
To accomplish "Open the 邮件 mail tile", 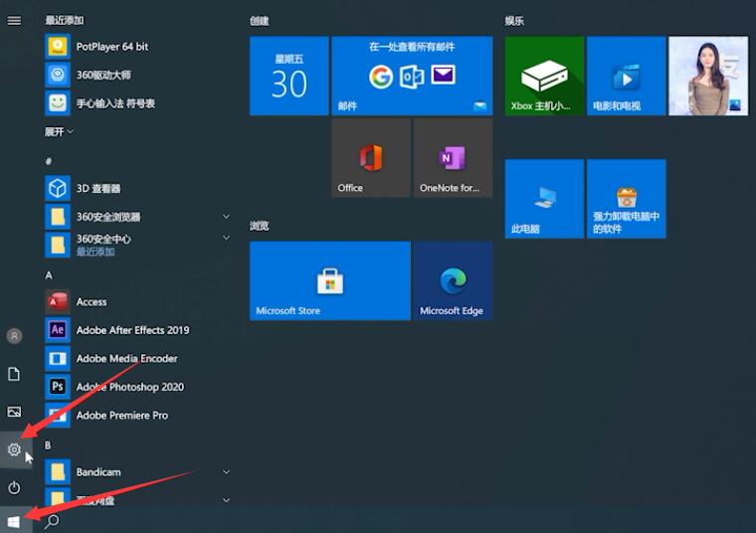I will 412,76.
